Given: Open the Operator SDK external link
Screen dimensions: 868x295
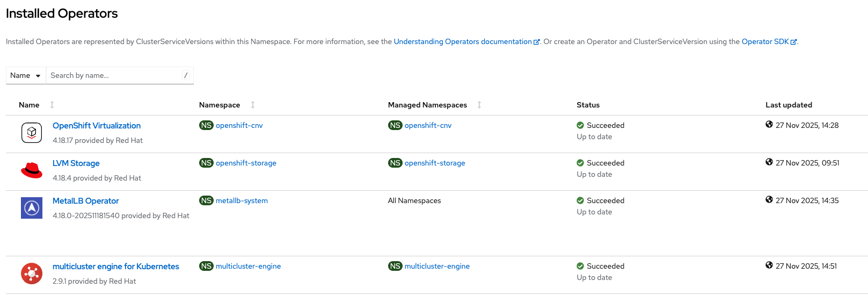Looking at the screenshot, I should point(765,41).
